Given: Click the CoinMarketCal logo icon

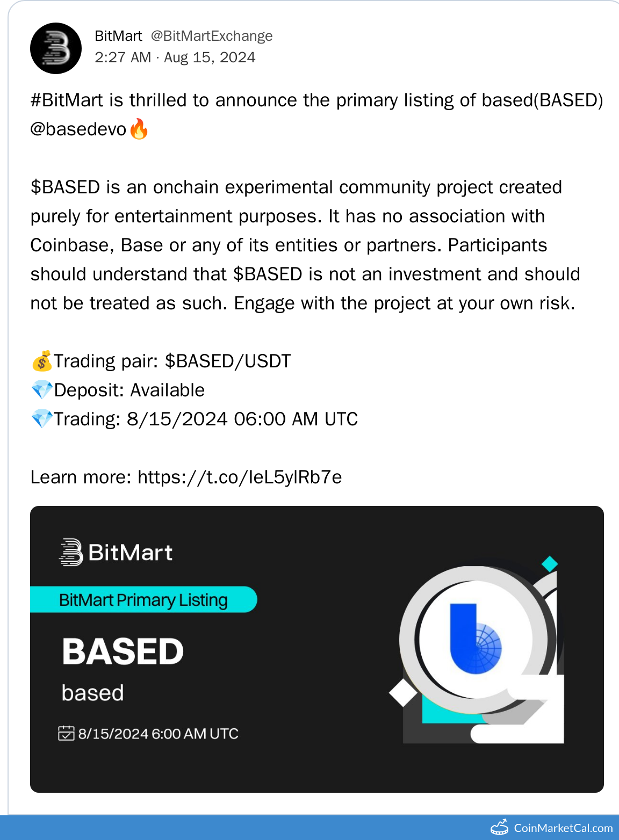Looking at the screenshot, I should (x=500, y=828).
